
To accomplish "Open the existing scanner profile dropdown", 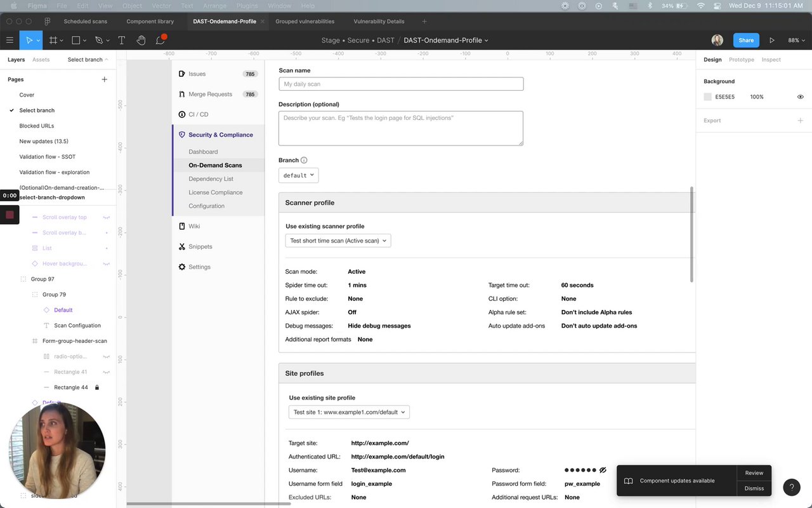I will pos(338,241).
